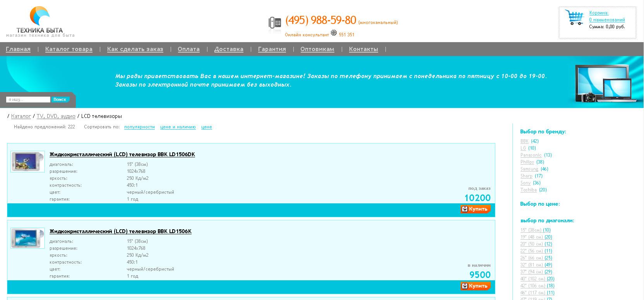Viewport: 644px width, 300px height.
Task: Go to Главная menu item
Action: 18,49
